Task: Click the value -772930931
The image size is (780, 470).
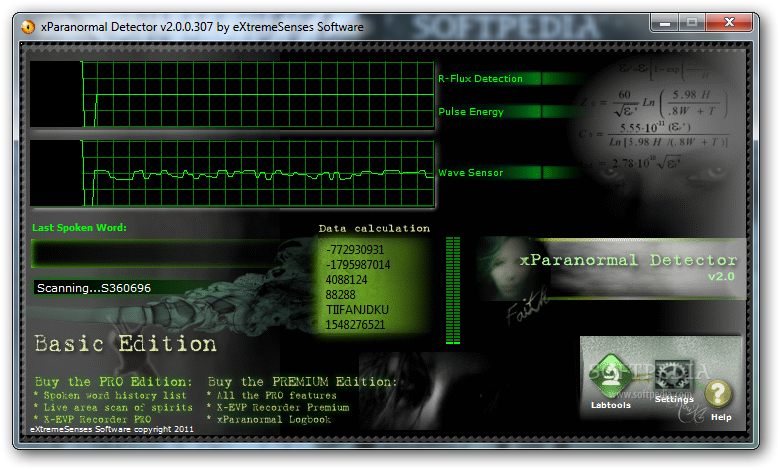Action: point(355,250)
